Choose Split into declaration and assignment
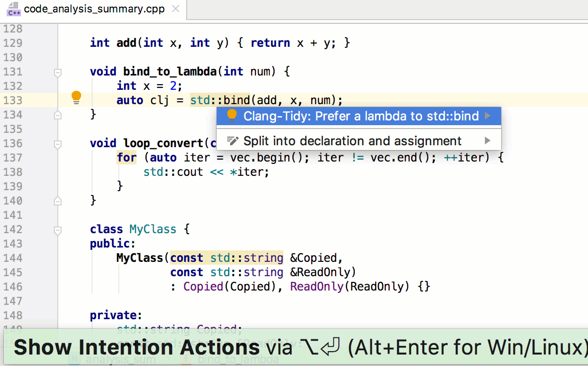This screenshot has width=588, height=366. tap(352, 141)
